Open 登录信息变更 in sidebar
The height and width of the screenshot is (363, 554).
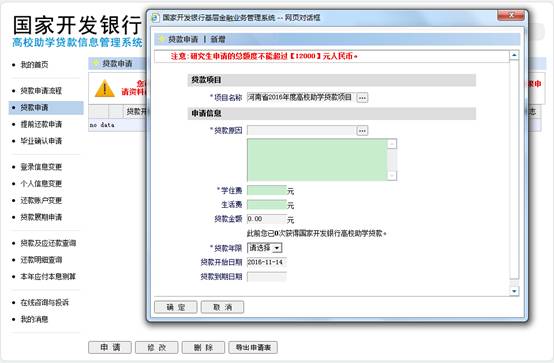click(x=41, y=167)
